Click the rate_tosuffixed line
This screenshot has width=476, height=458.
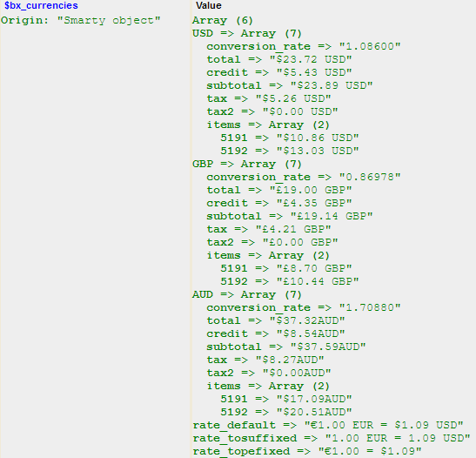coord(332,438)
